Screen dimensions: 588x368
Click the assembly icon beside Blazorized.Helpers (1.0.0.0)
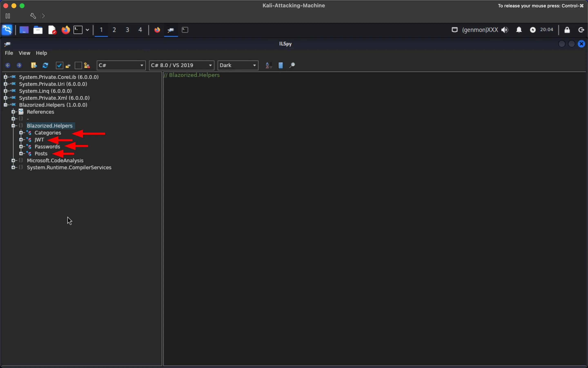point(13,105)
